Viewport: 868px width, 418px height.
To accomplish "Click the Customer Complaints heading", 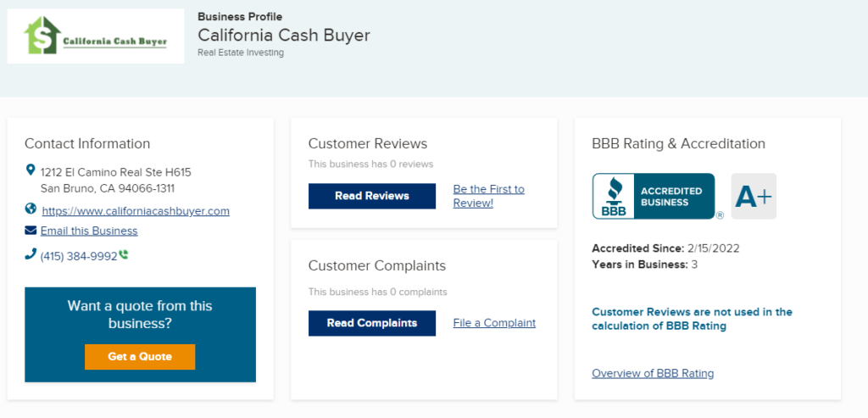I will (x=377, y=265).
